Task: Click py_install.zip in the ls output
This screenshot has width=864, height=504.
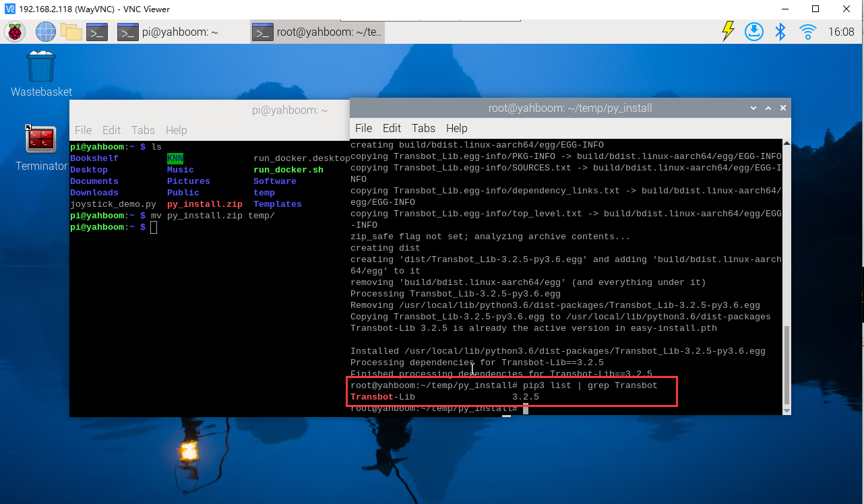Action: [x=205, y=204]
